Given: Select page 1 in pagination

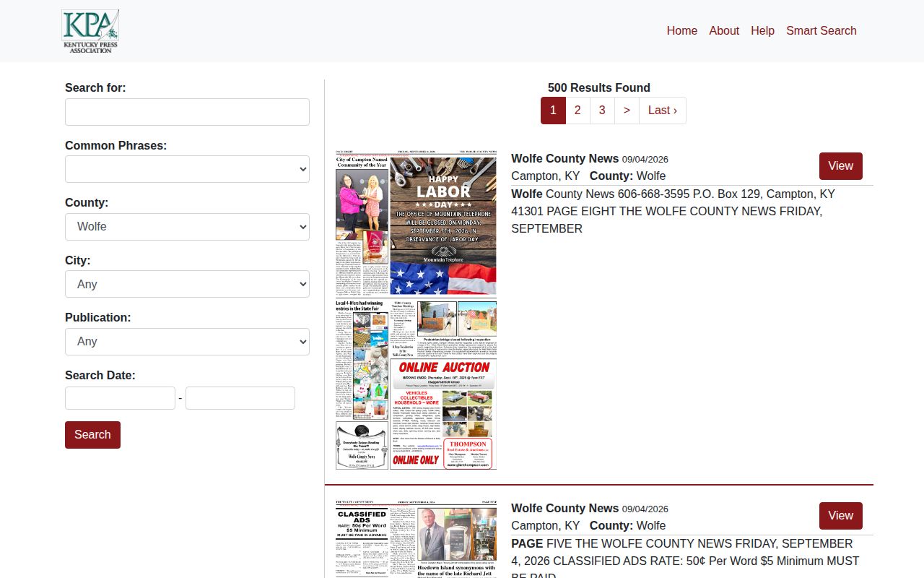Looking at the screenshot, I should (553, 111).
